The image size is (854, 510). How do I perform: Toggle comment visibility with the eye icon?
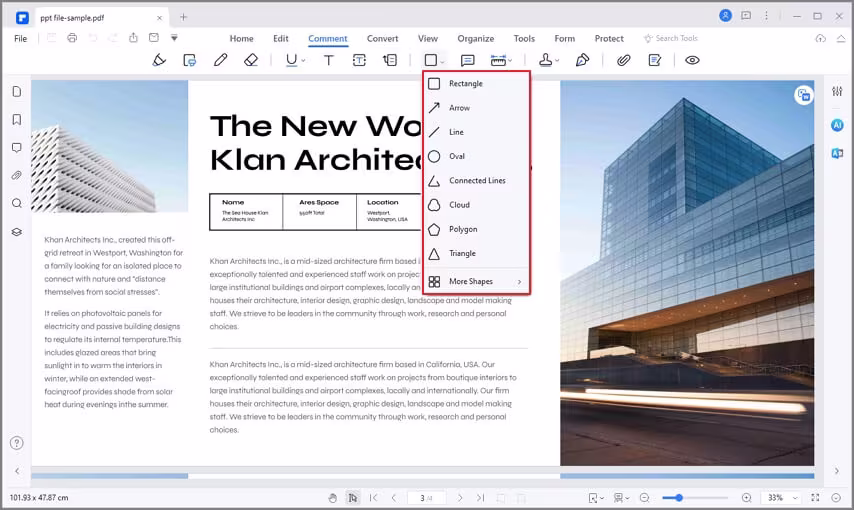click(692, 60)
